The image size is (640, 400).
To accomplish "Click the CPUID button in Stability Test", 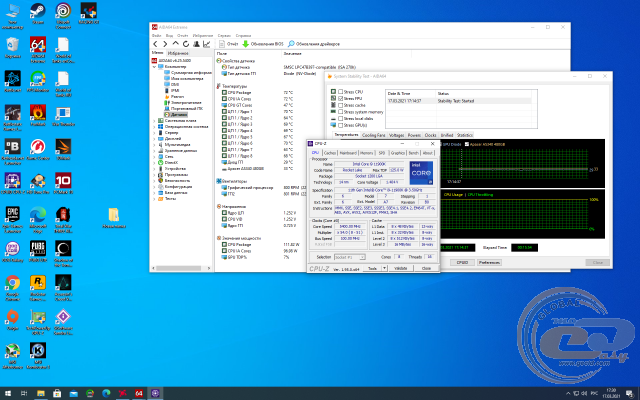I will (462, 262).
